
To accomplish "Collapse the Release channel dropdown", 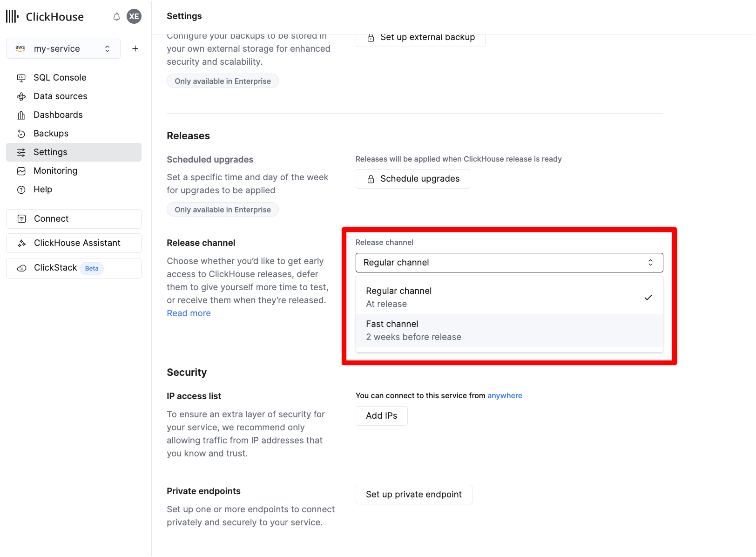I will pyautogui.click(x=509, y=263).
